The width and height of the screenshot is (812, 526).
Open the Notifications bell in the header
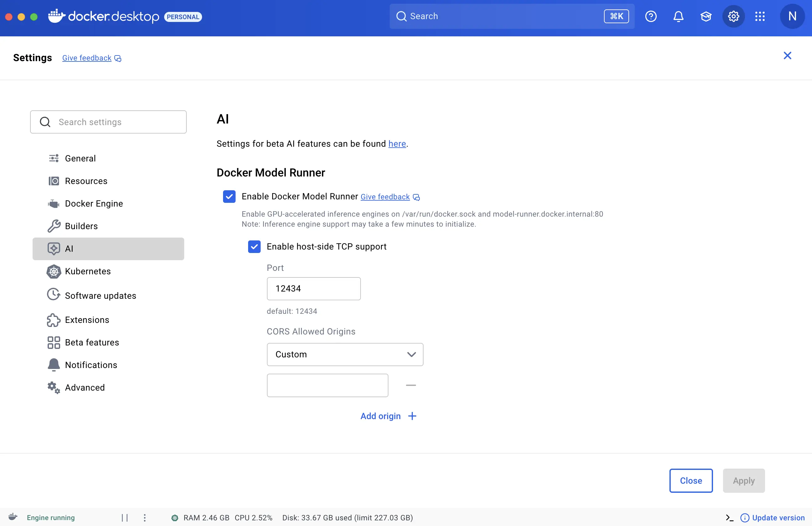678,16
